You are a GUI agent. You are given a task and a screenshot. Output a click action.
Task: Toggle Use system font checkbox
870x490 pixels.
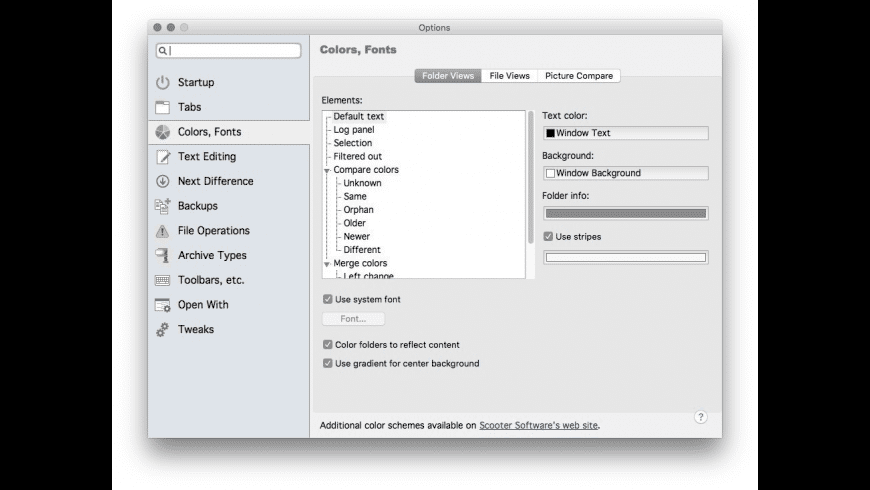[x=328, y=299]
